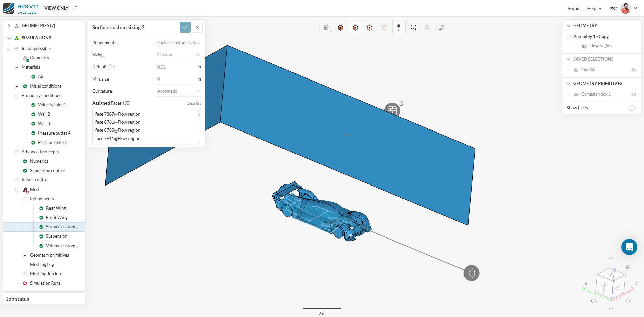
Task: Toggle the pin-shaped toolbar button
Action: click(x=399, y=28)
